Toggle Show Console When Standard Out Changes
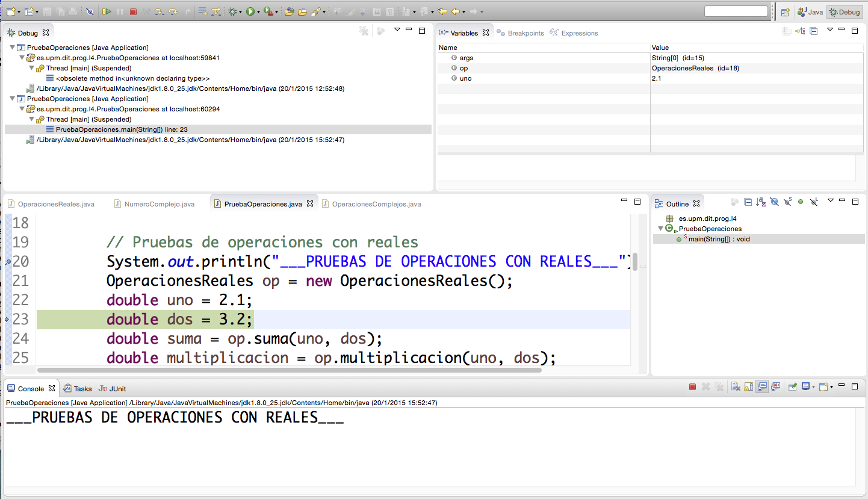 point(762,387)
